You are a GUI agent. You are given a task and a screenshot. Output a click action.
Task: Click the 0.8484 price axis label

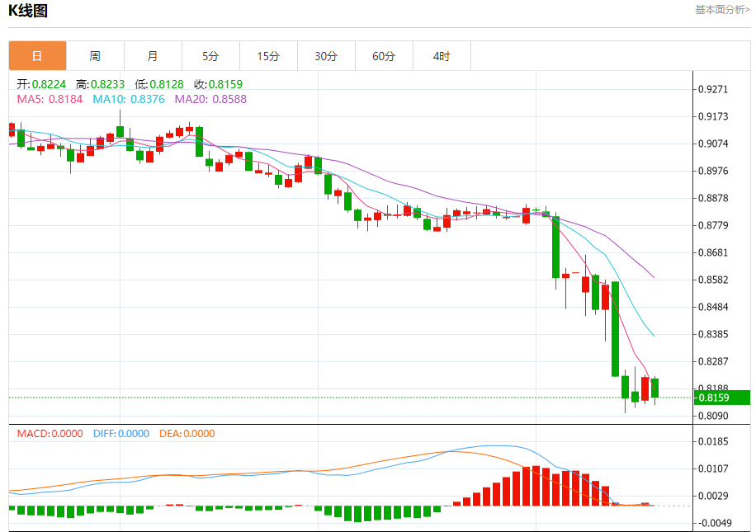(x=713, y=307)
